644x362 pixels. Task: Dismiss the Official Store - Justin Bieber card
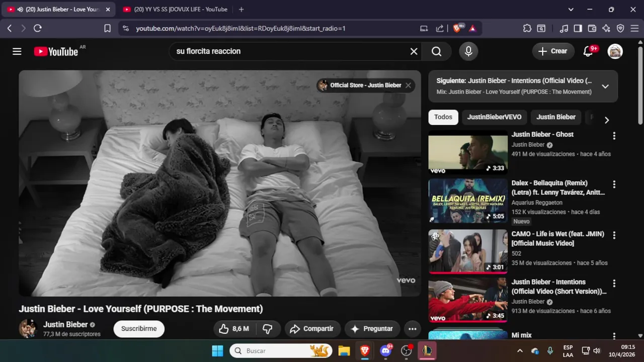[x=409, y=85]
